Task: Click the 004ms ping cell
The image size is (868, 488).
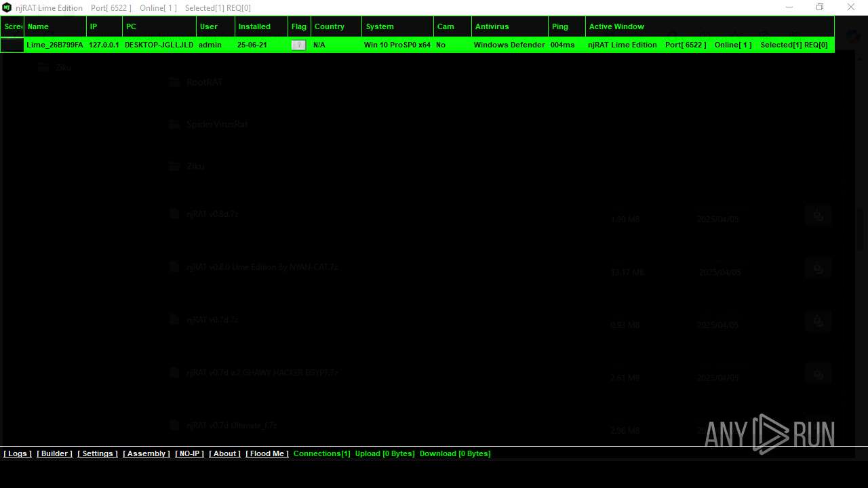Action: (563, 45)
